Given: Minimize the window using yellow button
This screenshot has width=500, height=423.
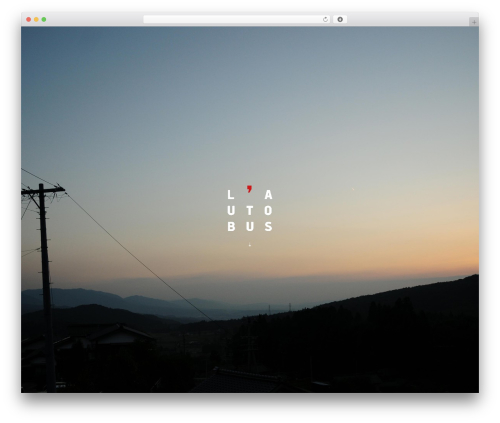Looking at the screenshot, I should pyautogui.click(x=36, y=20).
